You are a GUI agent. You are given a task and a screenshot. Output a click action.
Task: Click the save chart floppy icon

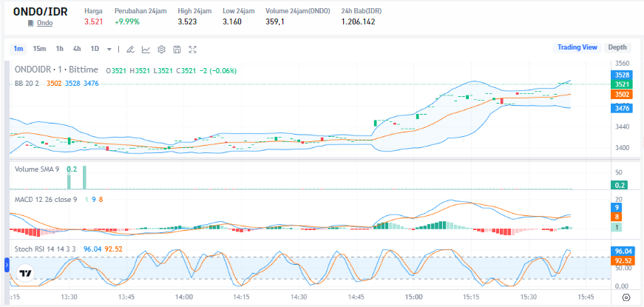(177, 50)
